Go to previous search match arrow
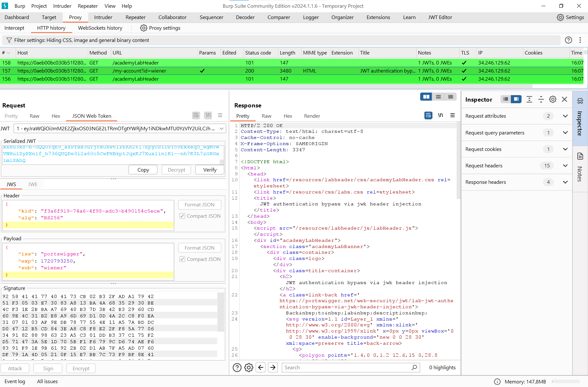 [261, 367]
